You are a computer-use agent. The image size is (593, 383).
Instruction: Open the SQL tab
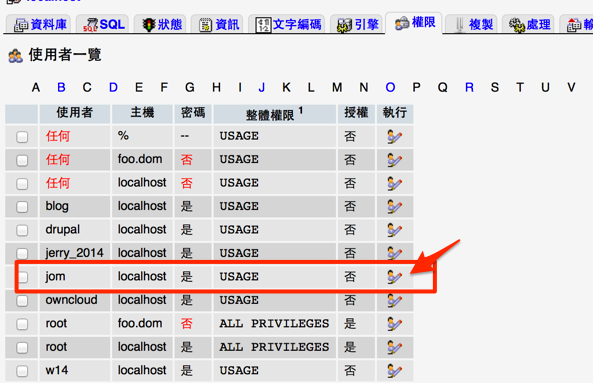pos(103,25)
